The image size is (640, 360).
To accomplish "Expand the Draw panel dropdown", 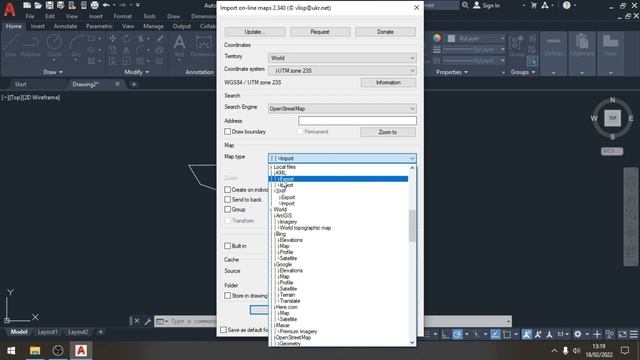I will 53,72.
